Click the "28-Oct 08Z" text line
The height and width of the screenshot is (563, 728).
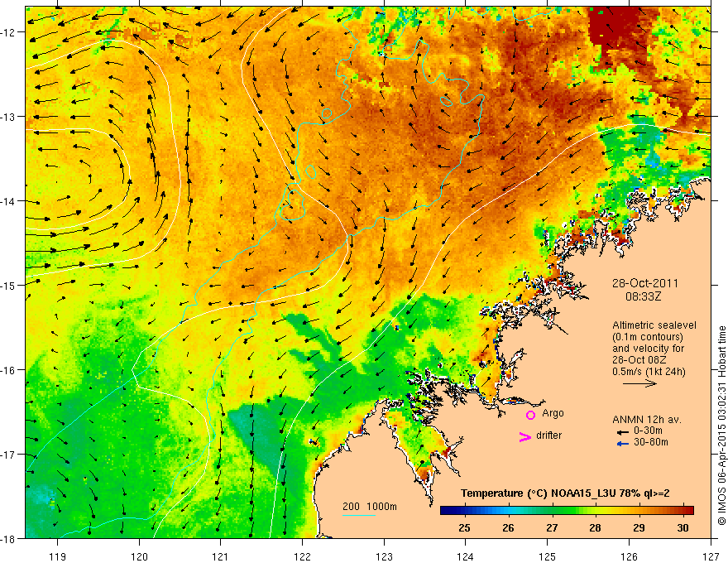click(x=640, y=359)
